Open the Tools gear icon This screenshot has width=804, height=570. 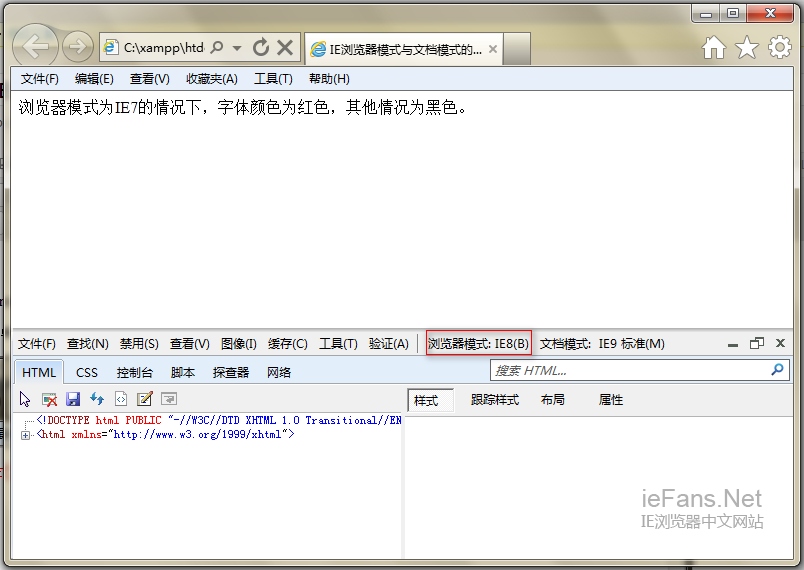780,47
